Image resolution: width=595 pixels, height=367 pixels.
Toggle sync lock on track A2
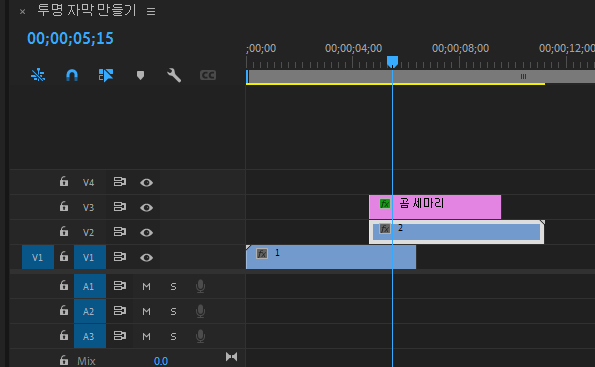(120, 311)
